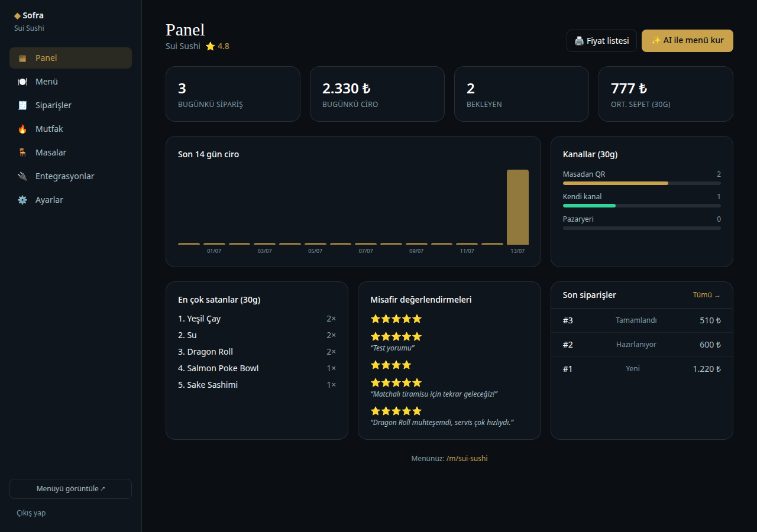Select order #2 Hazırlanıyor row
The height and width of the screenshot is (532, 757).
click(642, 345)
